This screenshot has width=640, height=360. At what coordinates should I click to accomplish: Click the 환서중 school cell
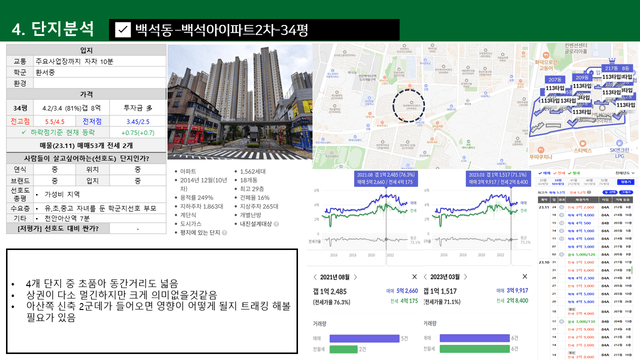[x=100, y=72]
